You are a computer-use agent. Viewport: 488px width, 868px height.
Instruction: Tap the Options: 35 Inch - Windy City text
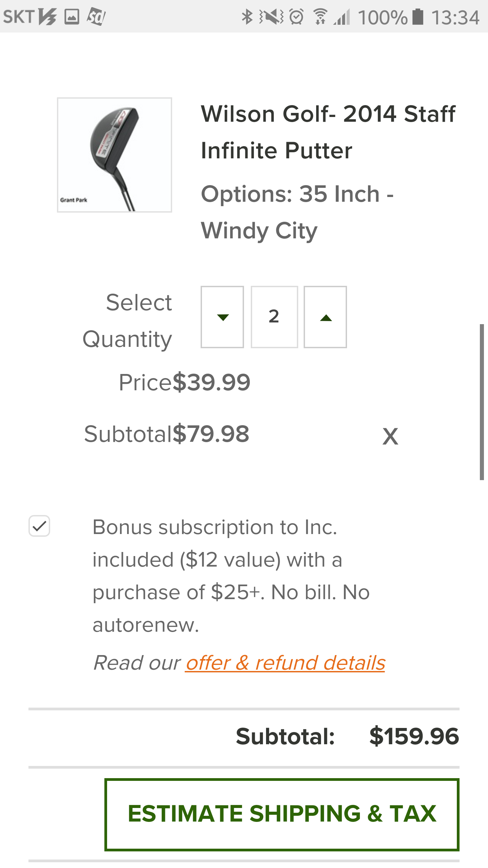click(x=297, y=212)
